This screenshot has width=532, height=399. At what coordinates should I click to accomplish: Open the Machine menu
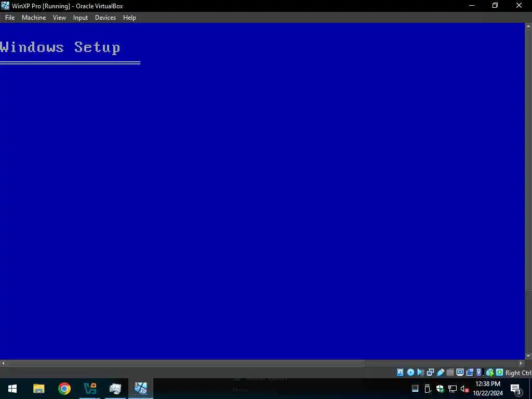[x=34, y=18]
